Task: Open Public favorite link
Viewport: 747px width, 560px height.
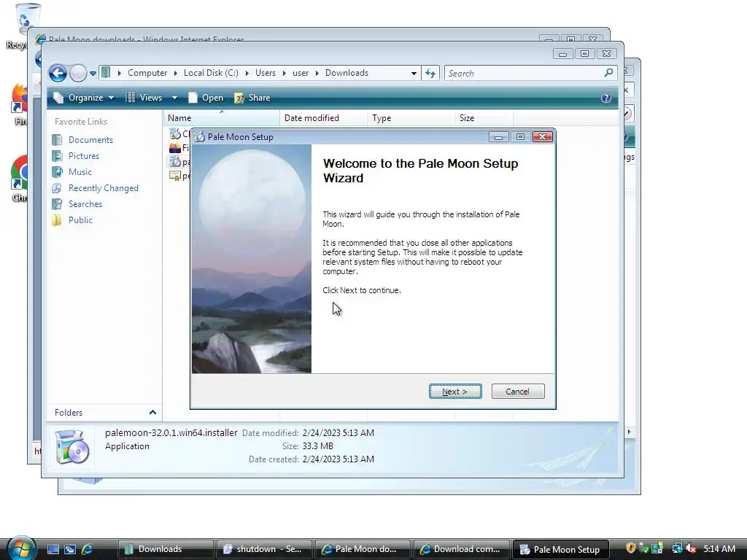Action: [x=80, y=220]
